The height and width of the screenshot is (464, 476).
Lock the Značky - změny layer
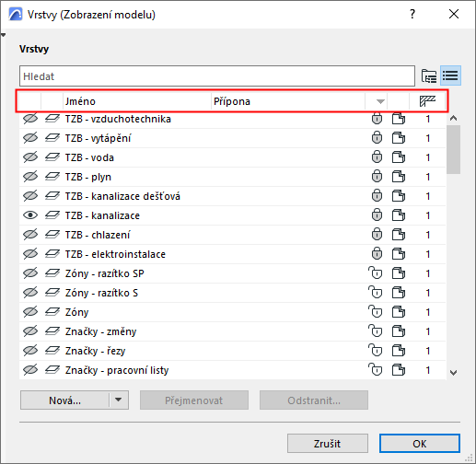pos(375,331)
